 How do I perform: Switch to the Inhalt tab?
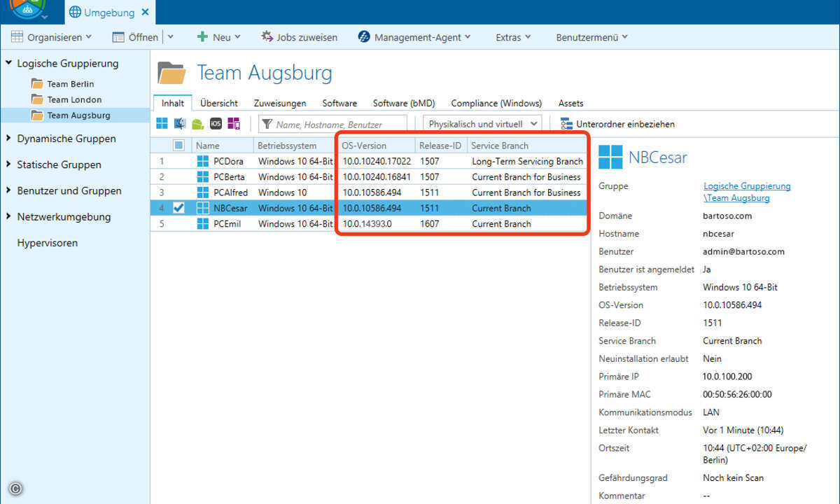pos(173,103)
